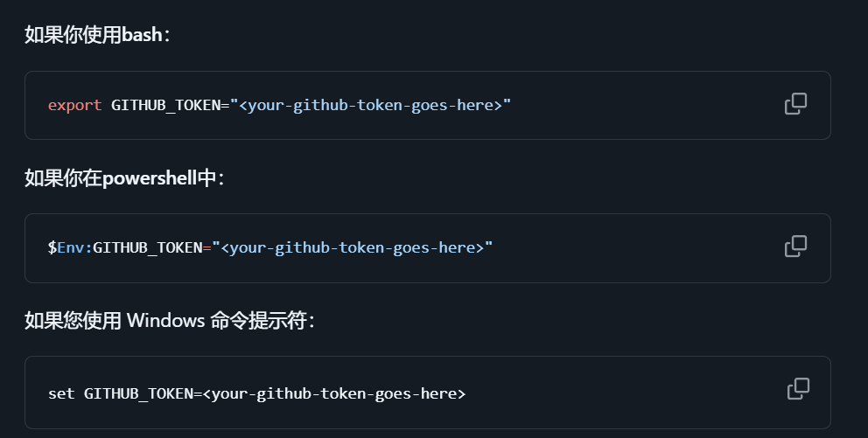The width and height of the screenshot is (868, 438).
Task: Click the token placeholder in PowerShell line
Action: point(352,247)
